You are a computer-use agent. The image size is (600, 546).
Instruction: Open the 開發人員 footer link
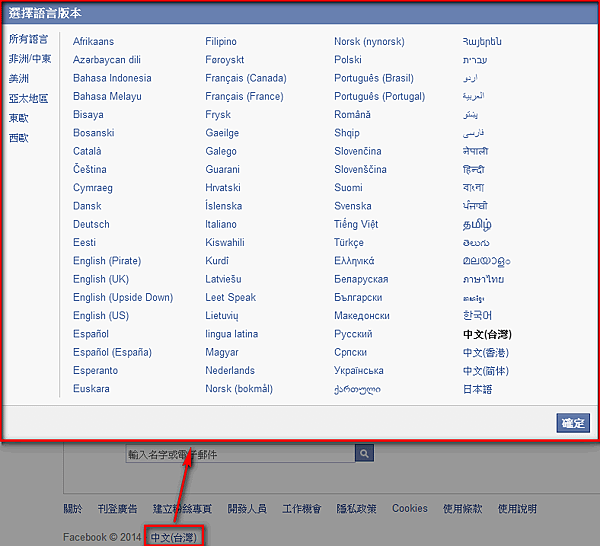tap(247, 509)
